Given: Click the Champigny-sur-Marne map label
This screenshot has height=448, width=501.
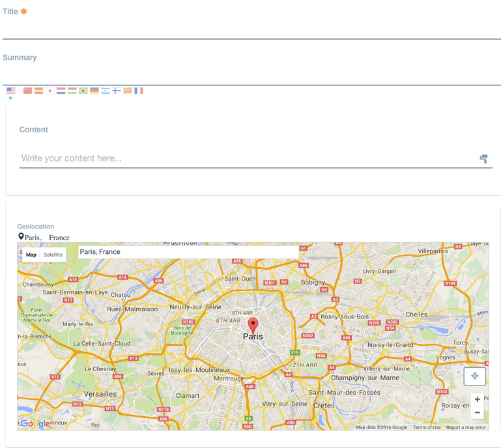Looking at the screenshot, I should (x=365, y=378).
